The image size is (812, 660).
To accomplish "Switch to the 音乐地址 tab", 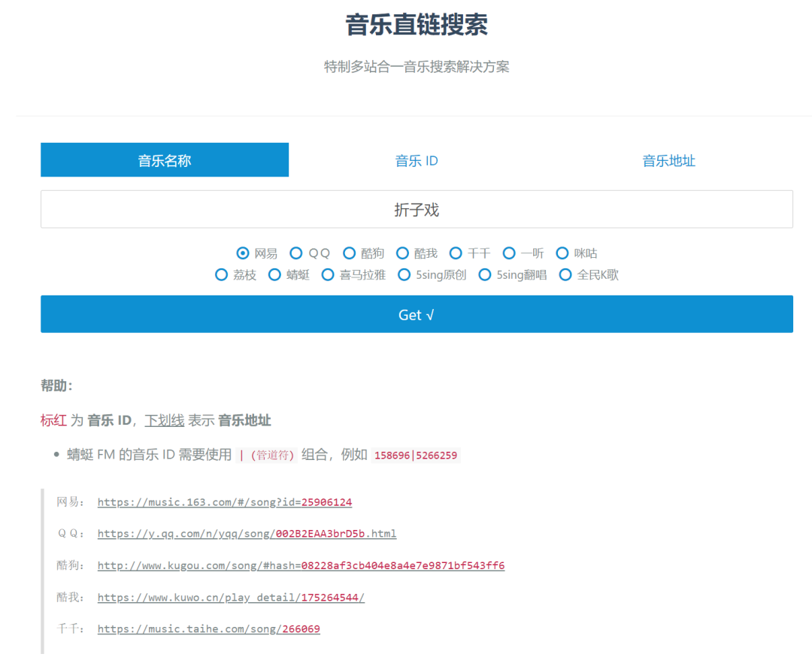I will pos(668,159).
